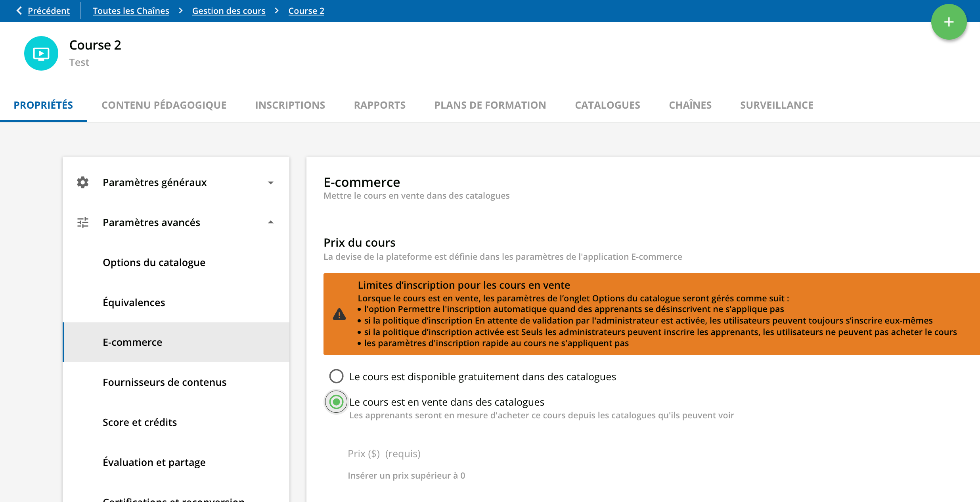The image size is (980, 502).
Task: Open Options du catalogue in sidebar
Action: click(x=154, y=262)
